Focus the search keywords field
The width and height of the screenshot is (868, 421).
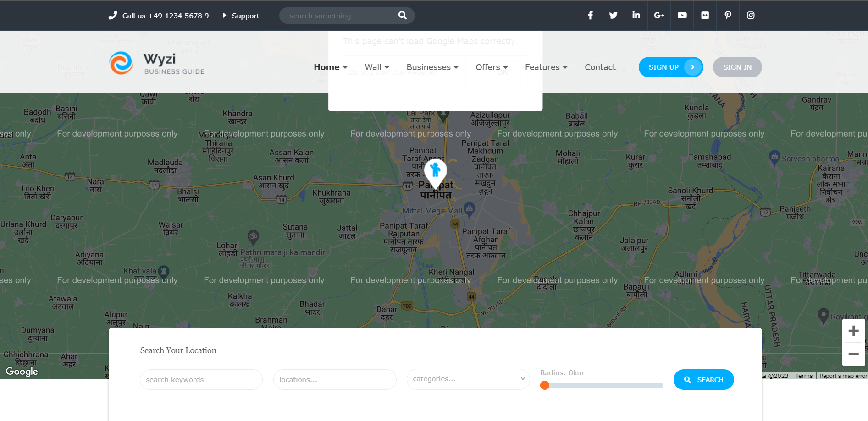201,380
